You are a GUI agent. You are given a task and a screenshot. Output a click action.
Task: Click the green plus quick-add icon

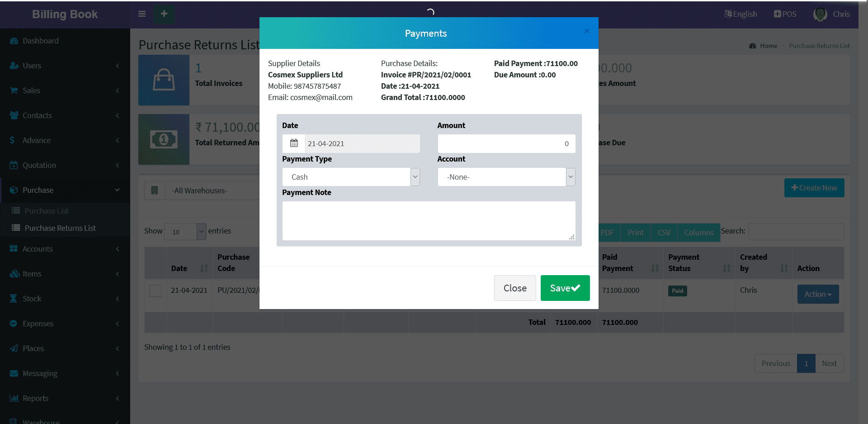164,14
